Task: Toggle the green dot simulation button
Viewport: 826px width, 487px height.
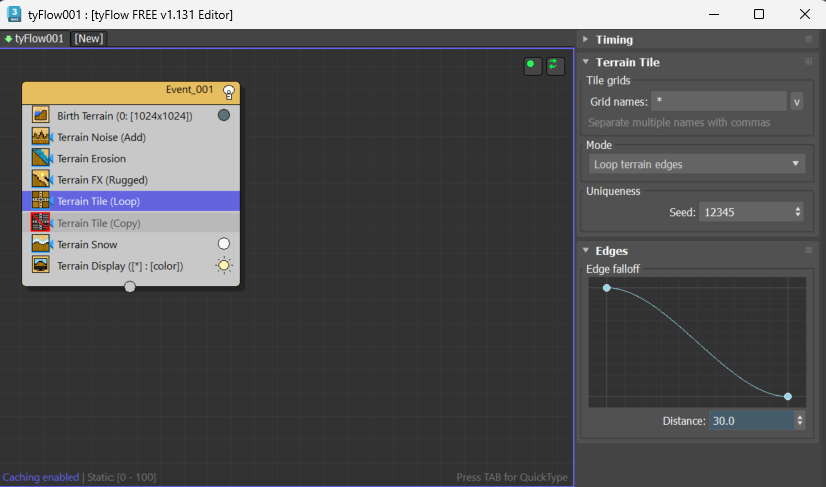Action: coord(533,65)
